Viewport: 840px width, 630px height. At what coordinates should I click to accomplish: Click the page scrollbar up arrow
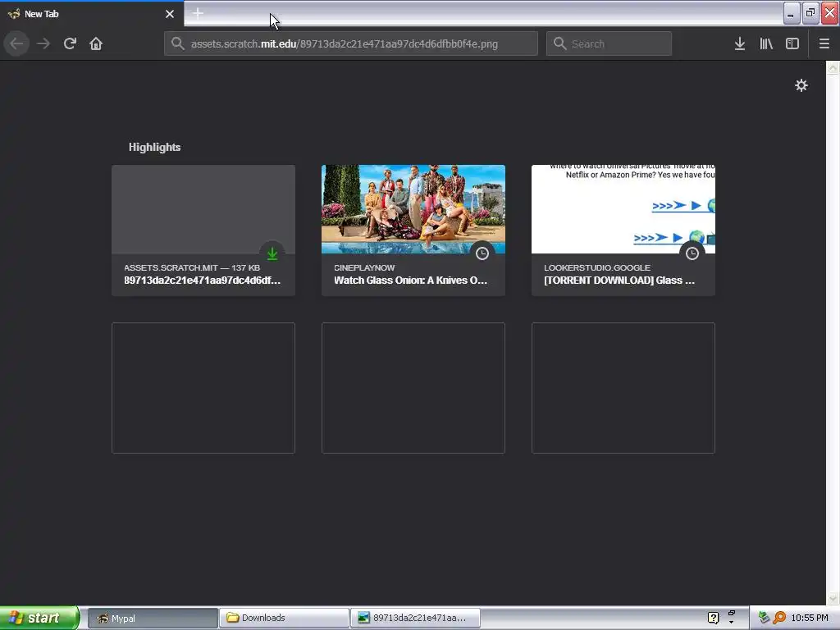(833, 67)
